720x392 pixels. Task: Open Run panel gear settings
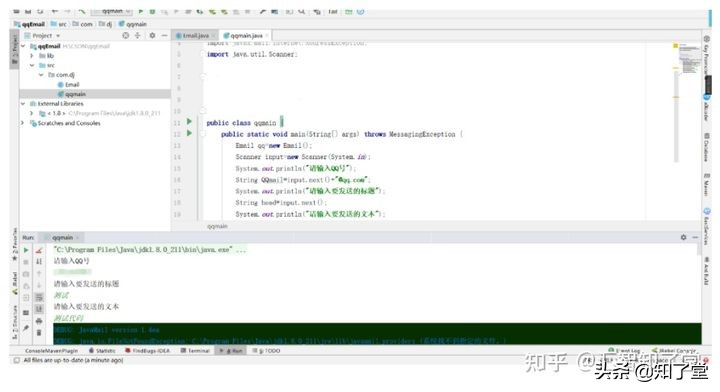point(683,237)
